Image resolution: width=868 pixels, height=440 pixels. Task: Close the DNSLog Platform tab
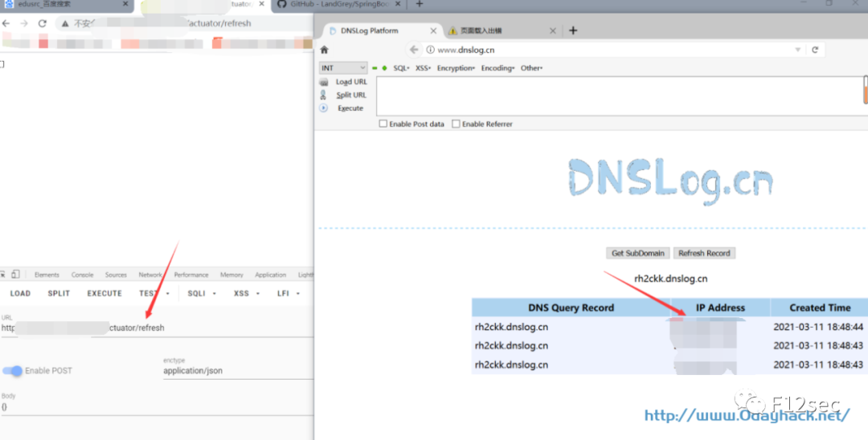click(433, 31)
